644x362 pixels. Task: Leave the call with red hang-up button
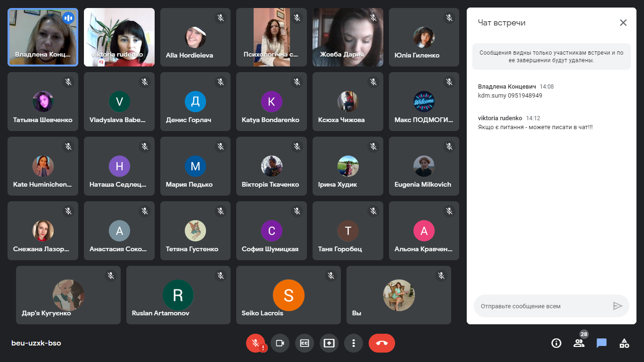pyautogui.click(x=382, y=343)
